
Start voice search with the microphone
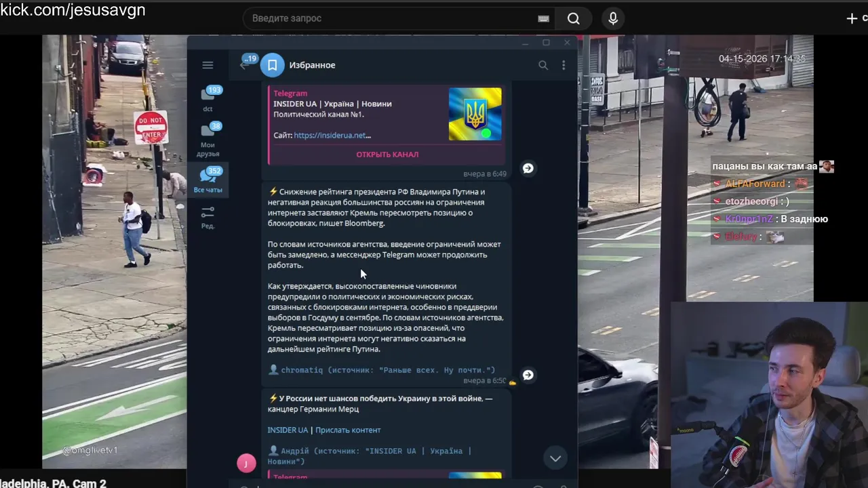pyautogui.click(x=613, y=18)
